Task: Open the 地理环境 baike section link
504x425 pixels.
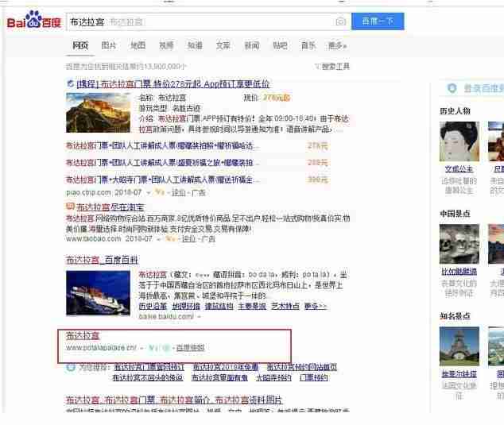Action: click(x=186, y=306)
